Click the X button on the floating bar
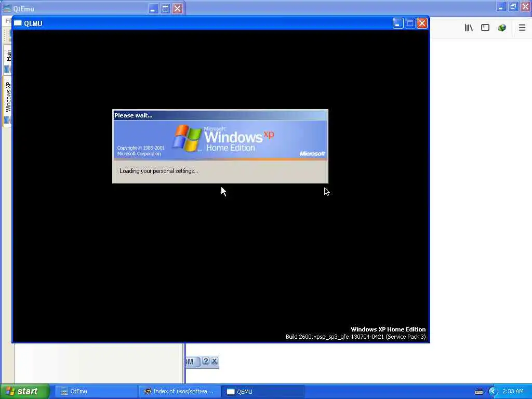The image size is (532, 399). point(215,362)
